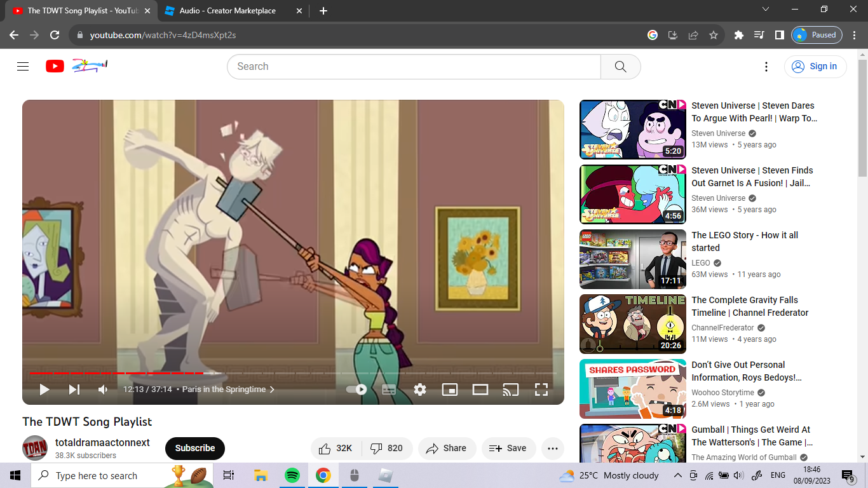The image size is (868, 488).
Task: Open the tab search dropdown arrow
Action: [766, 9]
